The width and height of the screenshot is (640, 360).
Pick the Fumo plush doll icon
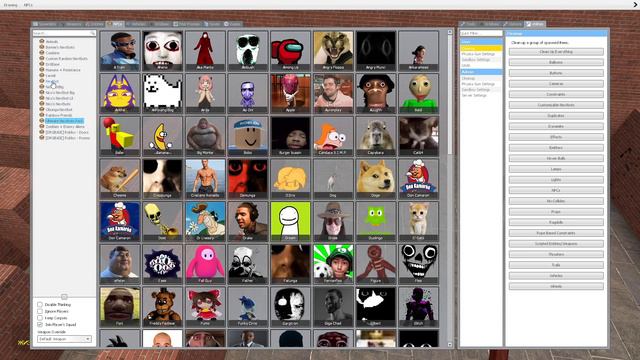(x=205, y=307)
